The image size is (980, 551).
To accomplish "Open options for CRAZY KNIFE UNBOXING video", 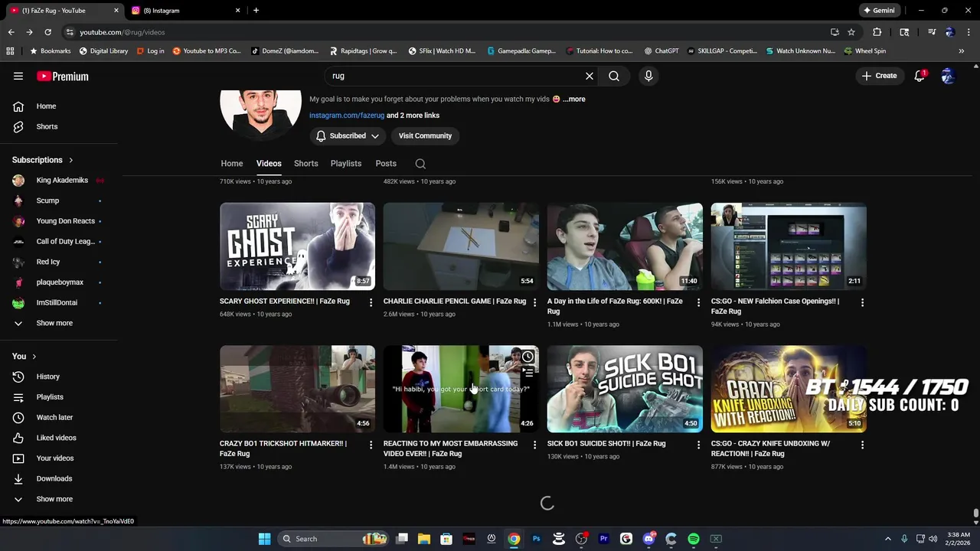I will click(862, 445).
